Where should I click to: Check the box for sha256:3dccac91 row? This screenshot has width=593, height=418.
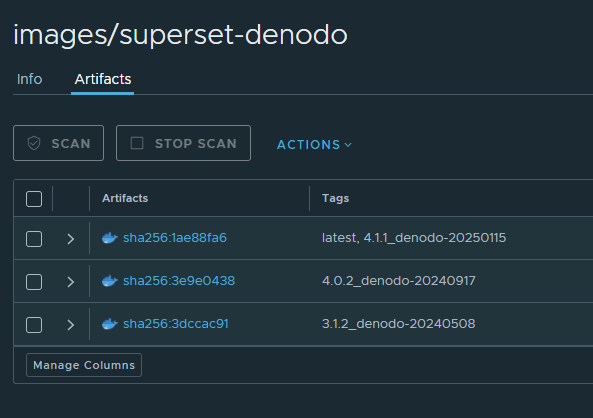pos(34,325)
